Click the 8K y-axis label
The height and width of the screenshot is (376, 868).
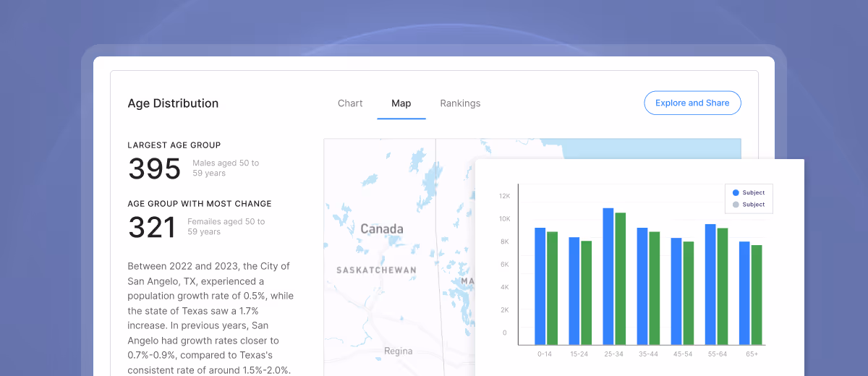tap(506, 242)
